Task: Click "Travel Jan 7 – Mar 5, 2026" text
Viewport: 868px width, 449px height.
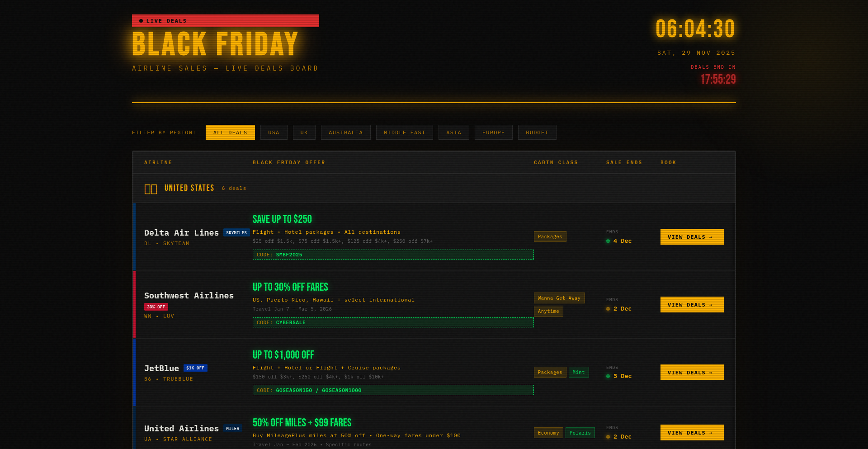Action: click(292, 309)
